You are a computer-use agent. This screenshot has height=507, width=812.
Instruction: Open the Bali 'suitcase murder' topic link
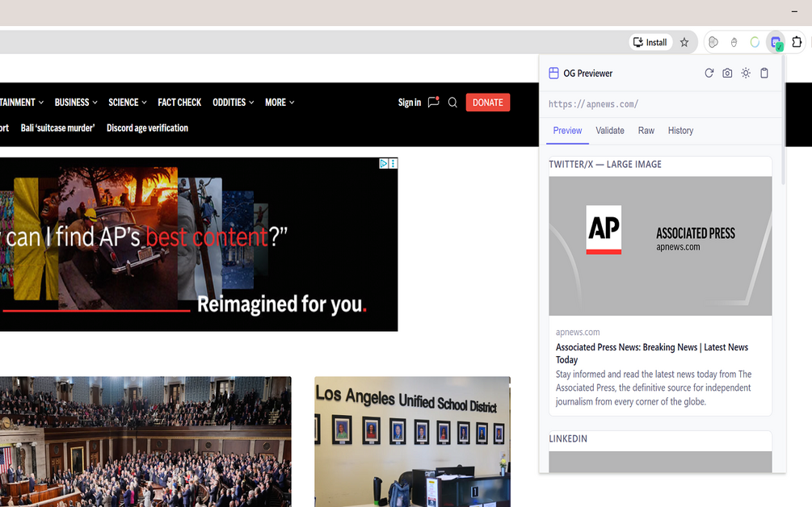(x=57, y=128)
